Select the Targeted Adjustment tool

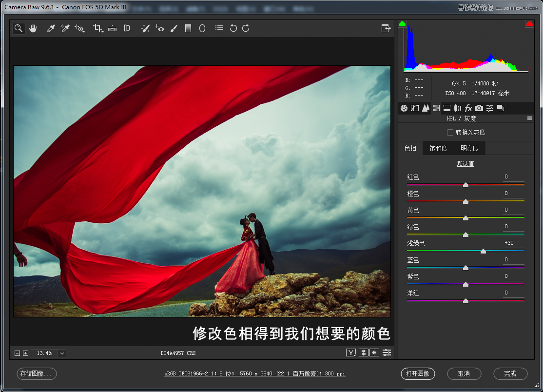[79, 28]
